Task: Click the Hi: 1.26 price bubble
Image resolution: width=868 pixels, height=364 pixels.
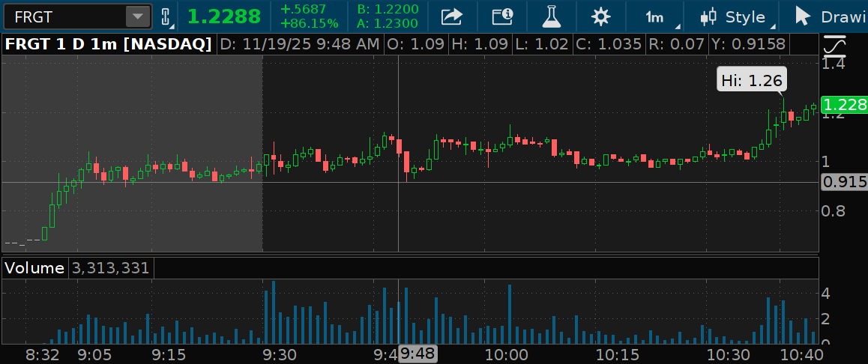Action: [x=751, y=81]
